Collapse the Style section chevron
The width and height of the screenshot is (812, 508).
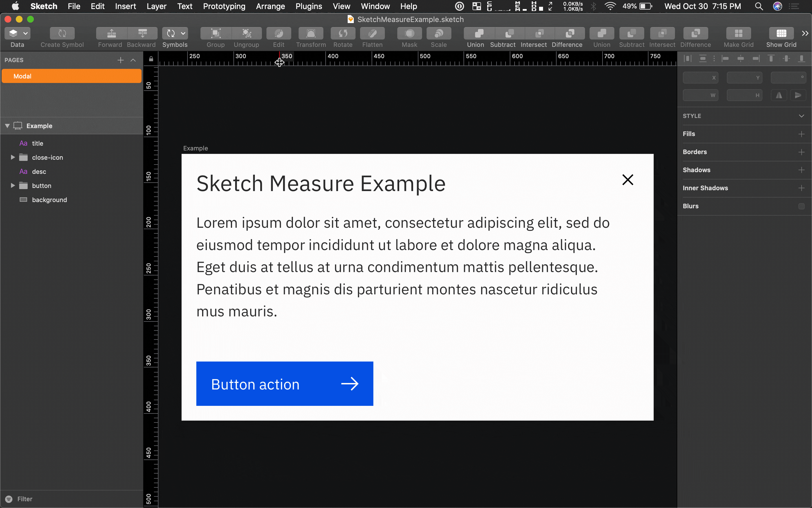click(802, 116)
